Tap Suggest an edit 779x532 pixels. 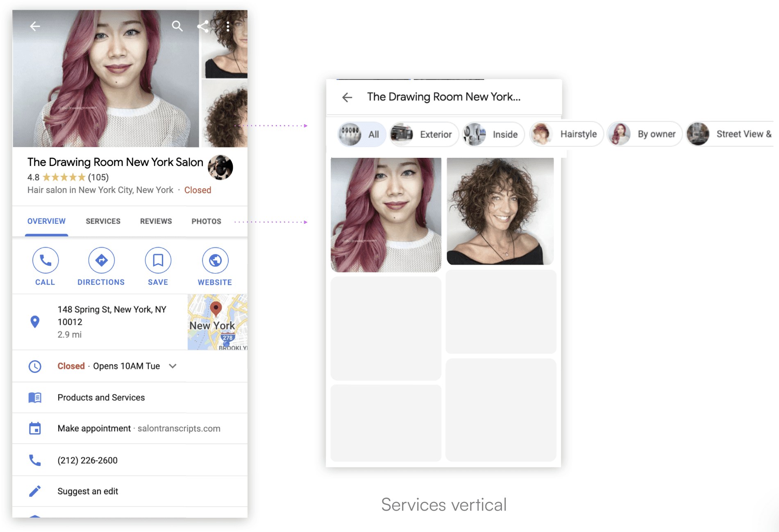tap(88, 491)
